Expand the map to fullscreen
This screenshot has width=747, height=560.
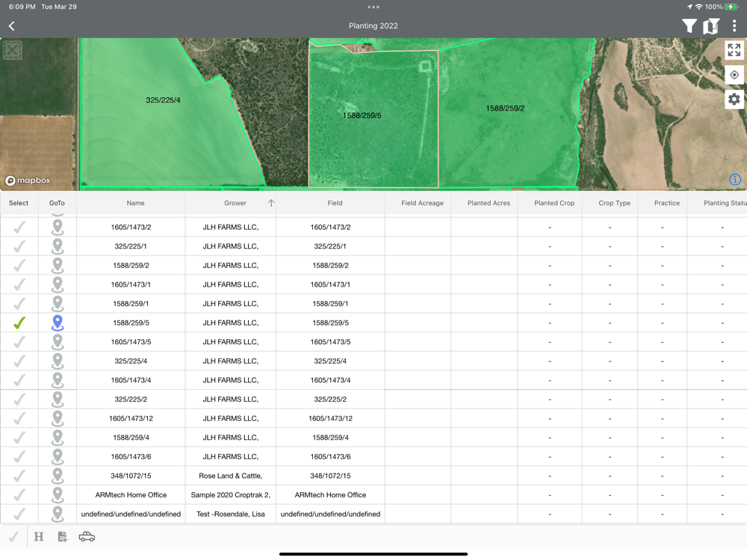(734, 50)
